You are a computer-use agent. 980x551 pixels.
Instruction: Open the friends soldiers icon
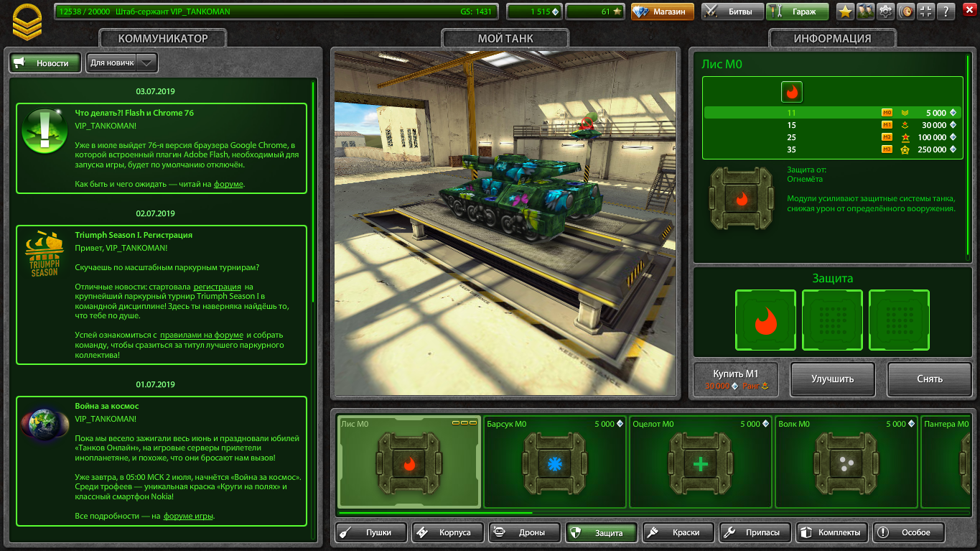click(866, 11)
